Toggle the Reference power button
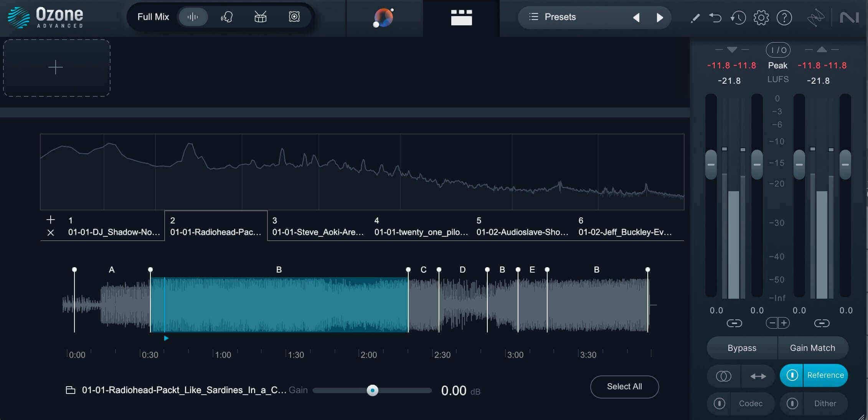The height and width of the screenshot is (420, 868). coord(792,375)
